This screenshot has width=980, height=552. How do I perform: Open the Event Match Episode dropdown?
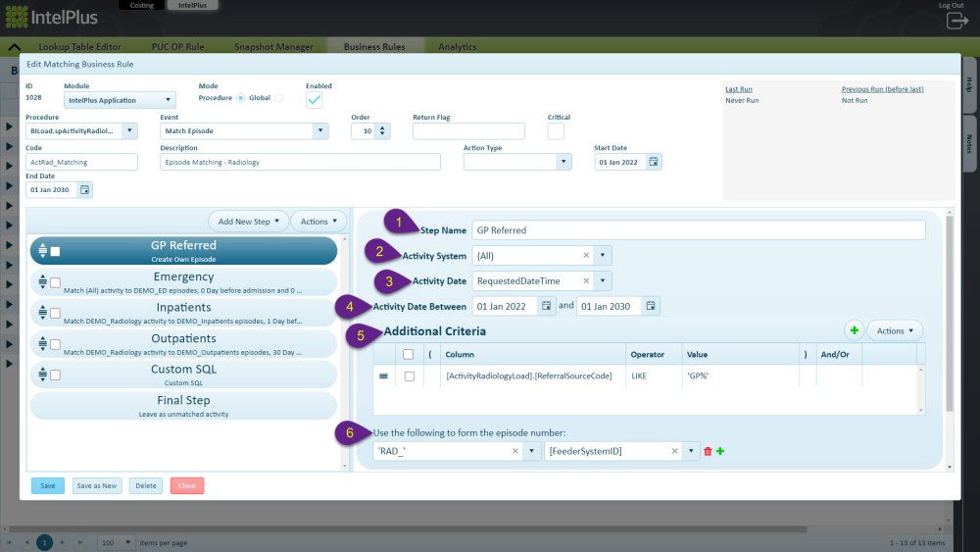[244, 130]
